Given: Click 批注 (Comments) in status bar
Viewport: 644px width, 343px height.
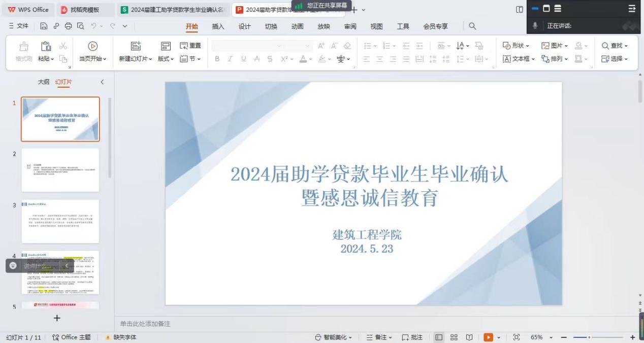Looking at the screenshot, I should 412,337.
